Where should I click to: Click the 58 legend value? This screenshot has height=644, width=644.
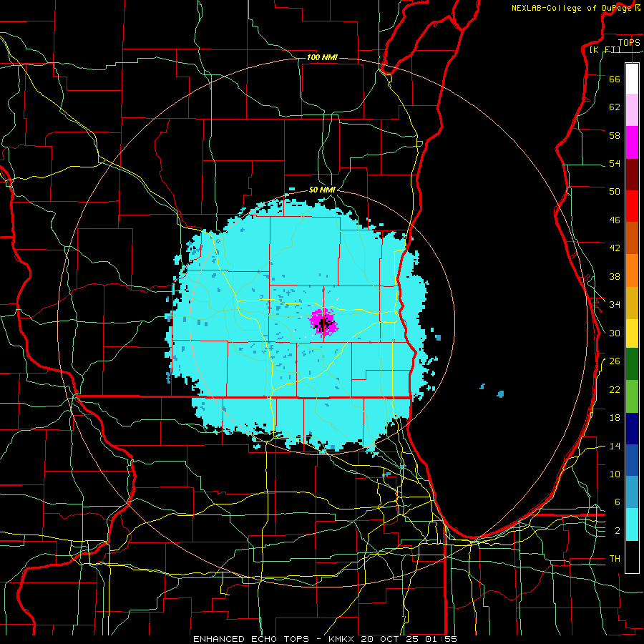(x=615, y=135)
